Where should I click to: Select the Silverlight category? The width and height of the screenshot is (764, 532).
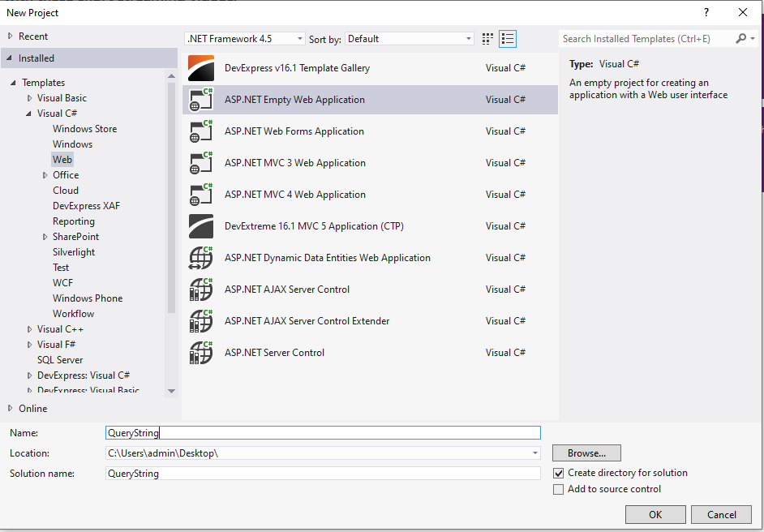tap(74, 252)
